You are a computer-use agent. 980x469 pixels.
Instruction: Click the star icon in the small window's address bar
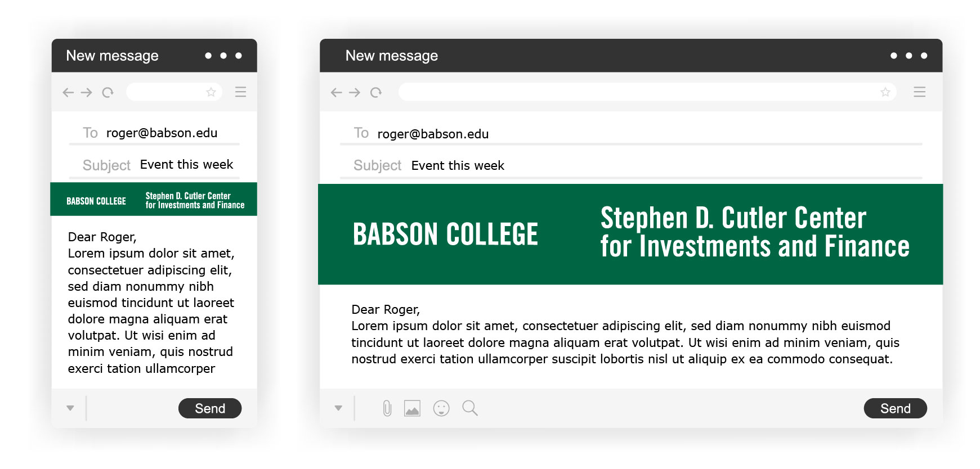click(211, 92)
